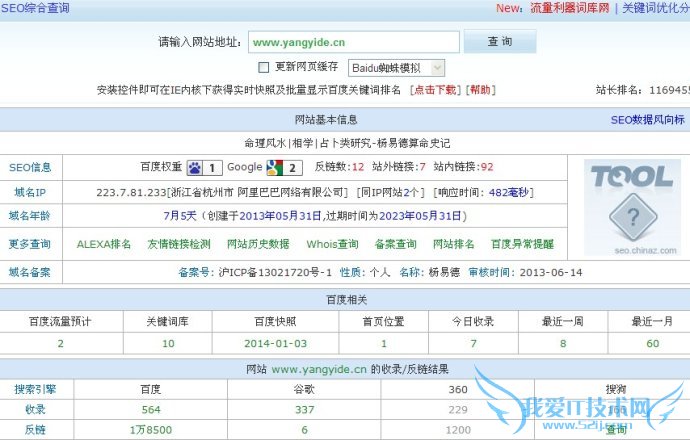This screenshot has width=690, height=440.
Task: Open the 百度异常提醒 link
Action: tap(522, 244)
